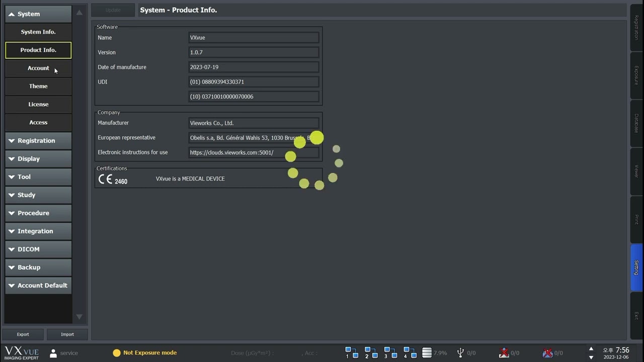Viewport: 644px width, 362px height.
Task: Click the status bar down arrow
Action: [x=591, y=357]
